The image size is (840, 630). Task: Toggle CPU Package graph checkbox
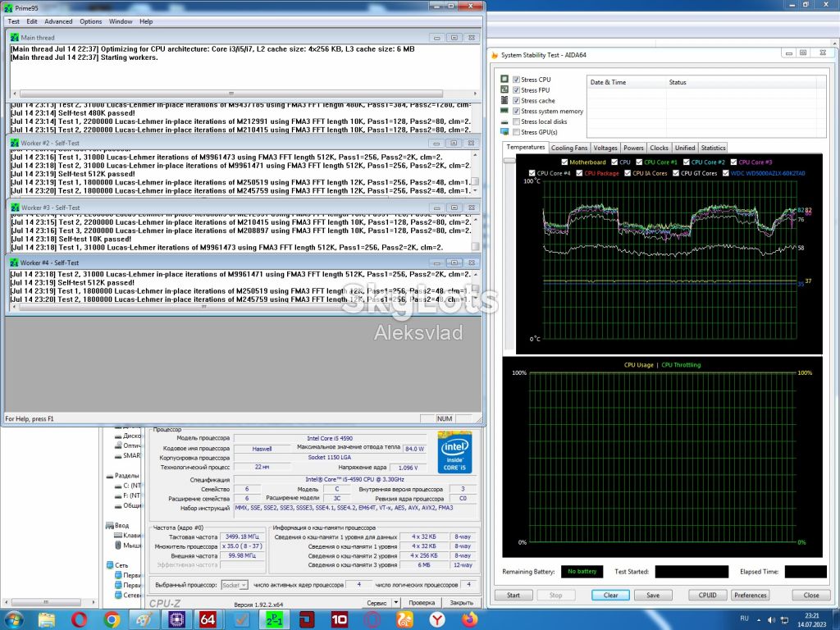[579, 173]
